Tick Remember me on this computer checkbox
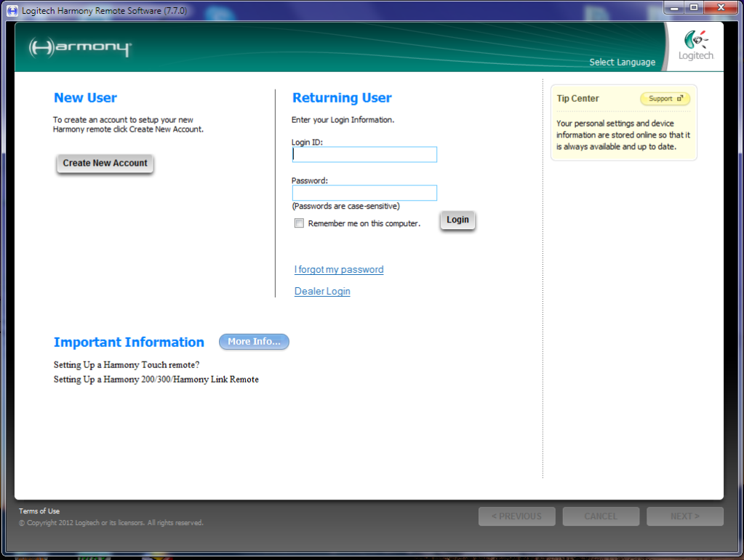The height and width of the screenshot is (560, 744). click(299, 223)
